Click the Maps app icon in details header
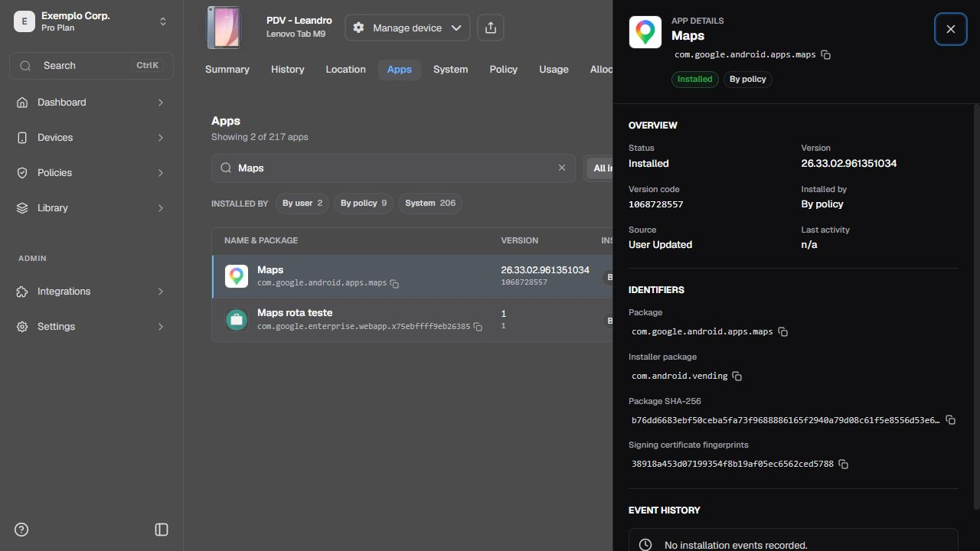 tap(645, 32)
